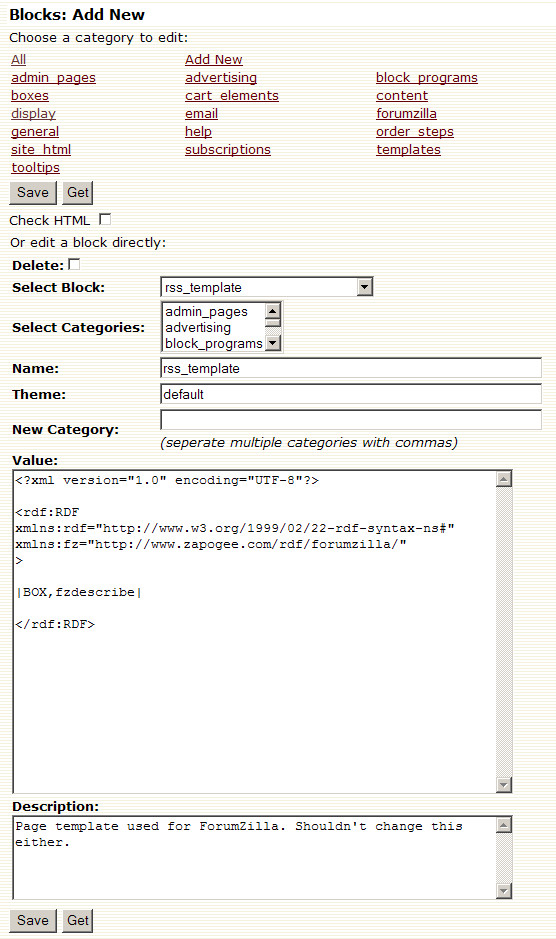Screen dimensions: 556x939
Task: Enable the Check HTML checkbox
Action: click(x=105, y=220)
